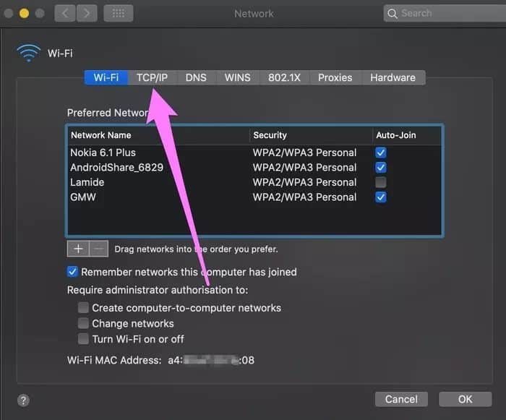
Task: Open the DNS tab
Action: coord(196,78)
